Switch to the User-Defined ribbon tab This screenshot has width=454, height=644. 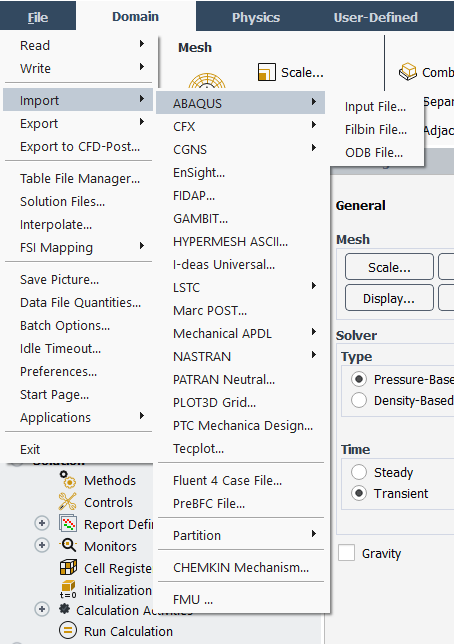(x=376, y=17)
